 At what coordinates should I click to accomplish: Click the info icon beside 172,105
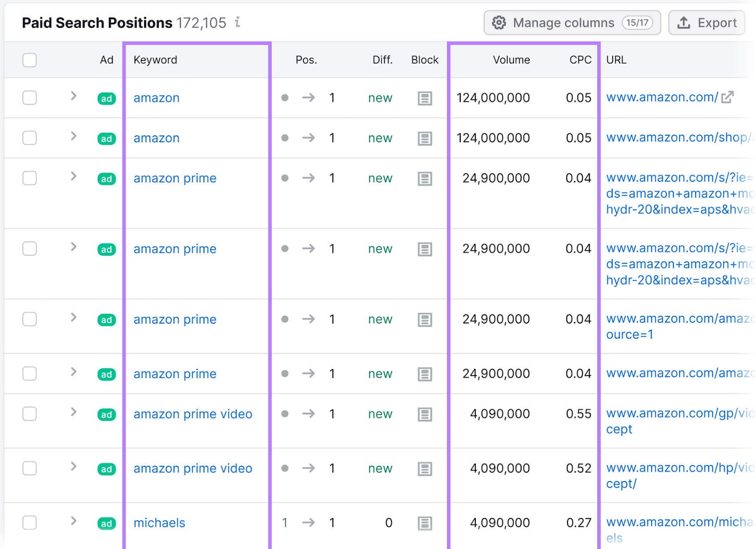pyautogui.click(x=238, y=22)
